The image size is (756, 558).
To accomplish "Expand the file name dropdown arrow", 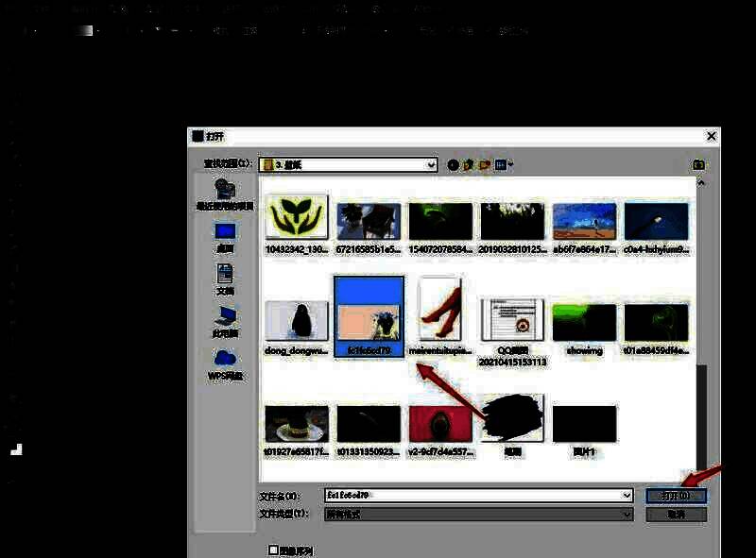I will (627, 496).
